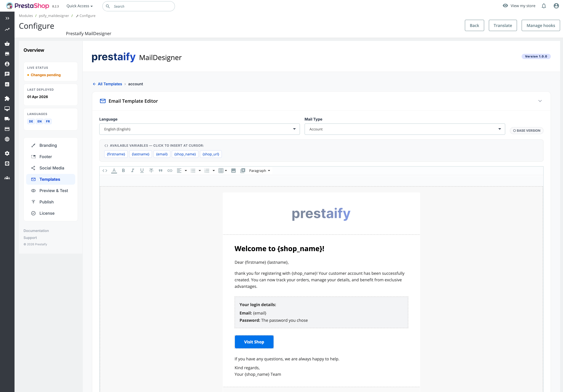Toggle View my store eye icon
563x392 pixels.
[x=505, y=6]
